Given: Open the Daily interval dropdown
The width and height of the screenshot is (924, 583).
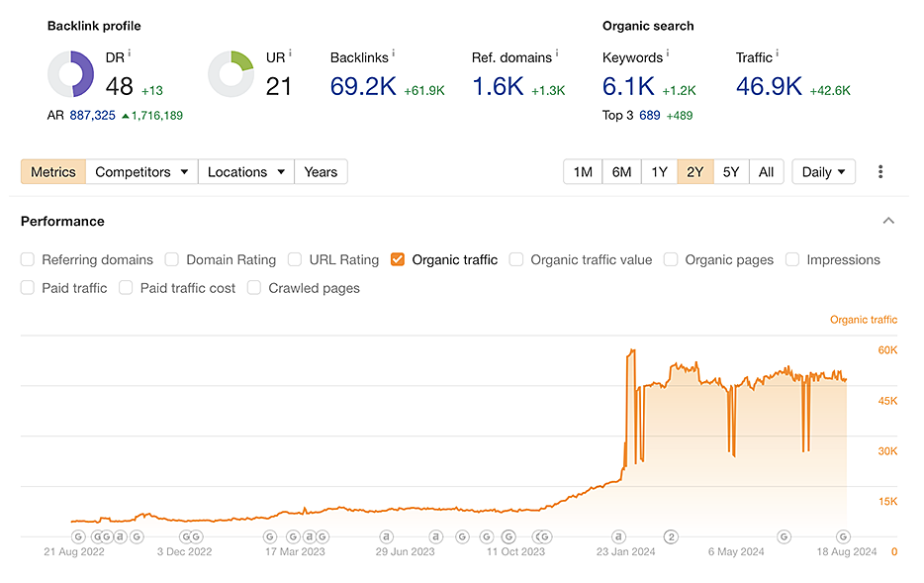Looking at the screenshot, I should (823, 172).
